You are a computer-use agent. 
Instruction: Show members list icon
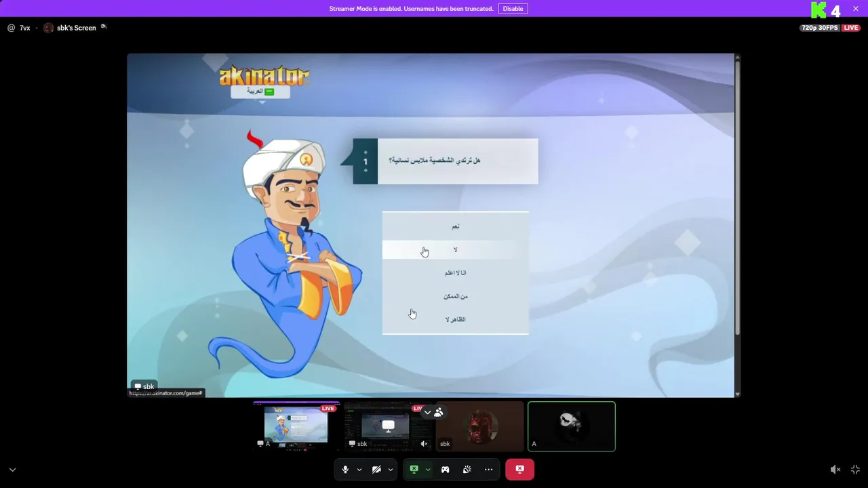pos(439,412)
